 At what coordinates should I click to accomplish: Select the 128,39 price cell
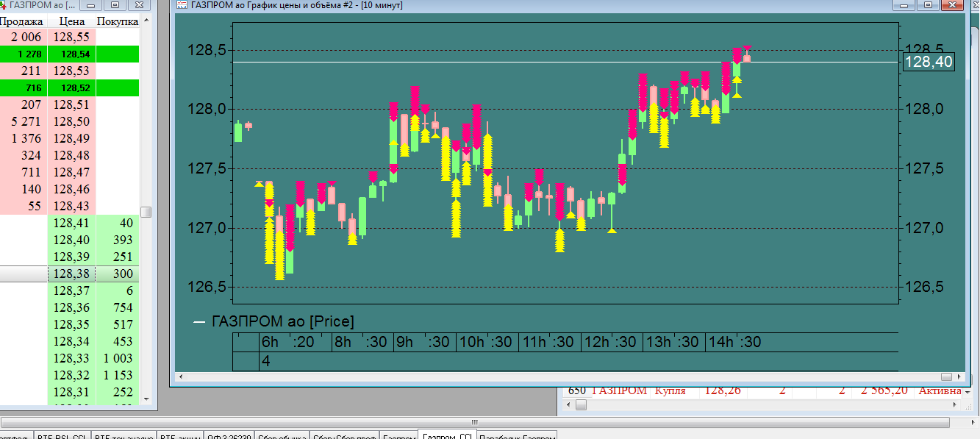point(71,257)
